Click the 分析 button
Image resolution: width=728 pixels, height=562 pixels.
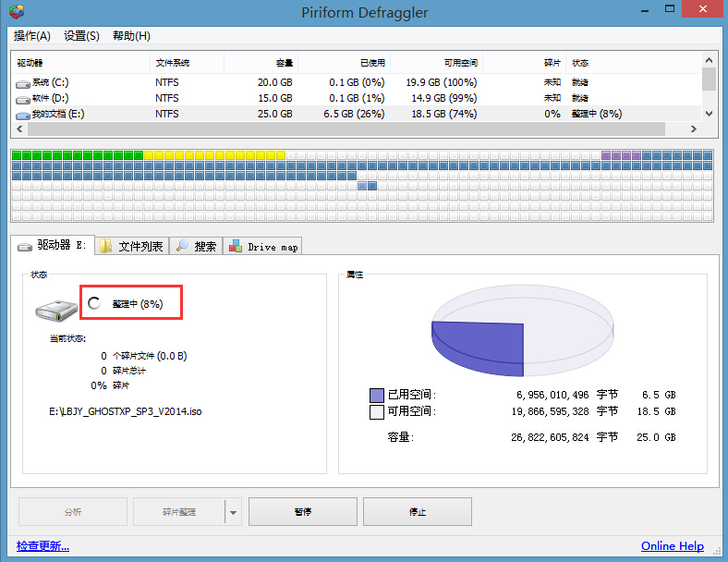(x=73, y=511)
